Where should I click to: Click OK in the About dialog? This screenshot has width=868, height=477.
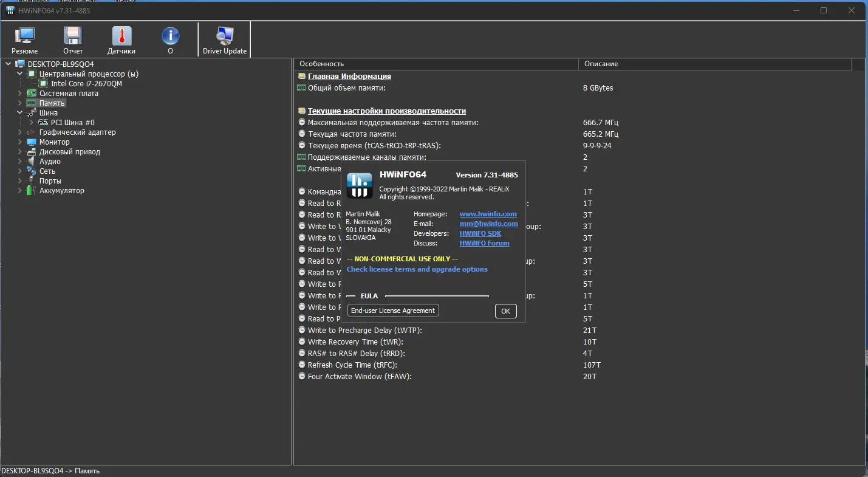coord(506,311)
